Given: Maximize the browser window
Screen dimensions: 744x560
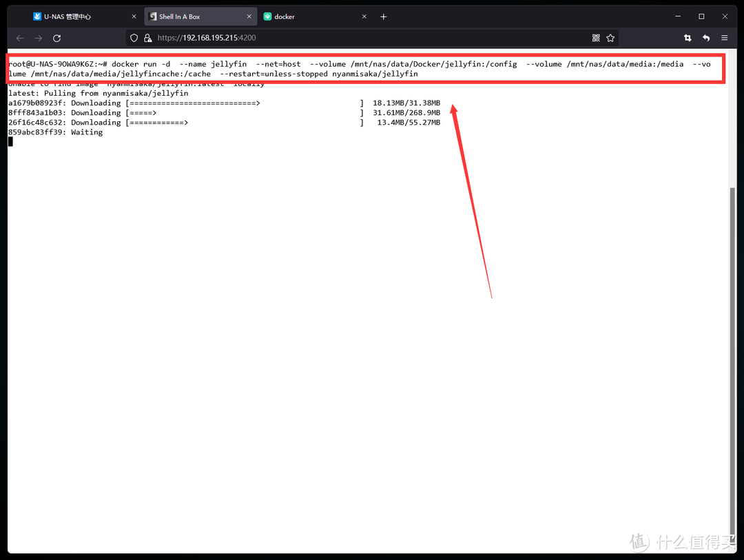Looking at the screenshot, I should coord(701,17).
